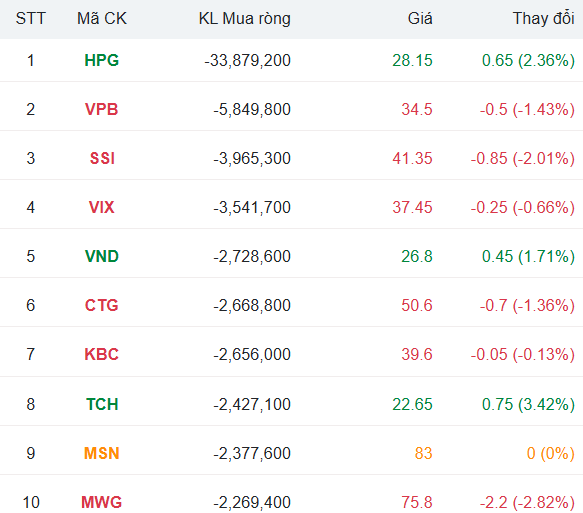Screen dimensions: 583x513
Task: Click change value -0.25 (-0.66%)
Action: (x=523, y=207)
